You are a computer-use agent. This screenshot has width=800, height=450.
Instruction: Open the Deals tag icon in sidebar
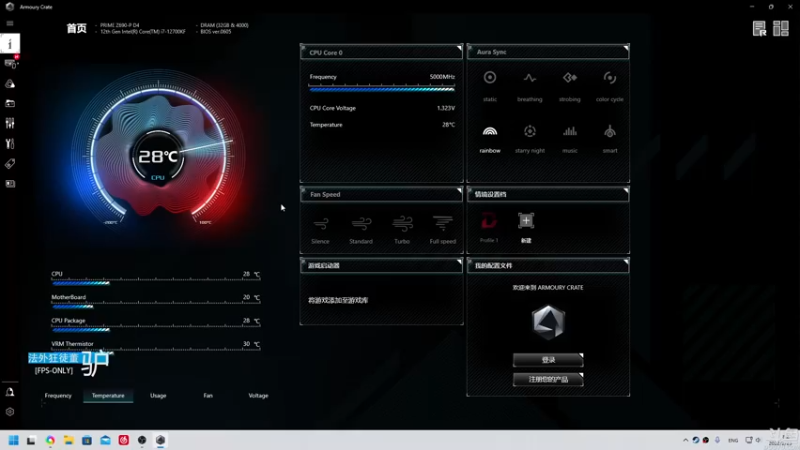tap(10, 164)
